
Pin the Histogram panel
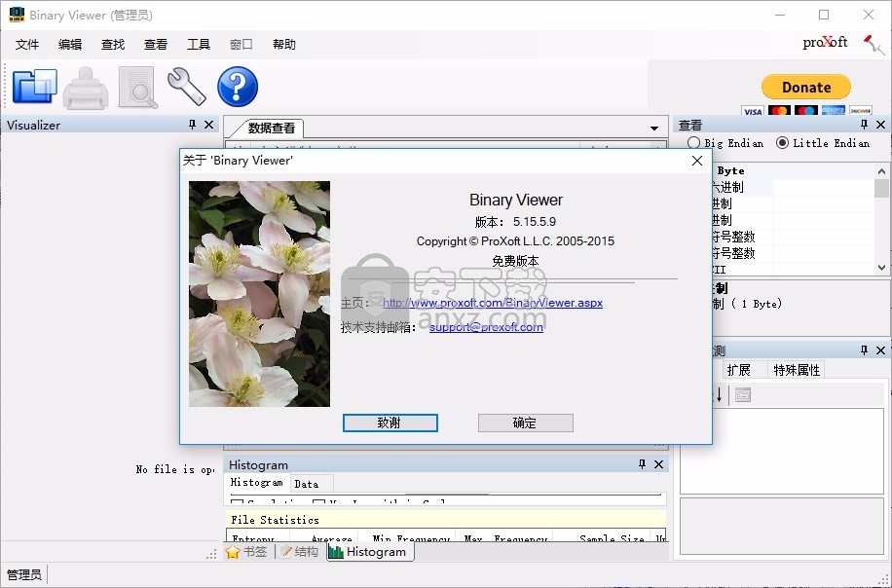click(x=643, y=464)
